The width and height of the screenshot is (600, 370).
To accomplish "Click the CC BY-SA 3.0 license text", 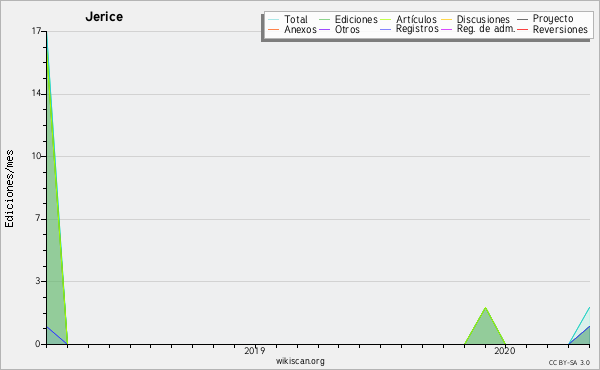I will pyautogui.click(x=569, y=362).
